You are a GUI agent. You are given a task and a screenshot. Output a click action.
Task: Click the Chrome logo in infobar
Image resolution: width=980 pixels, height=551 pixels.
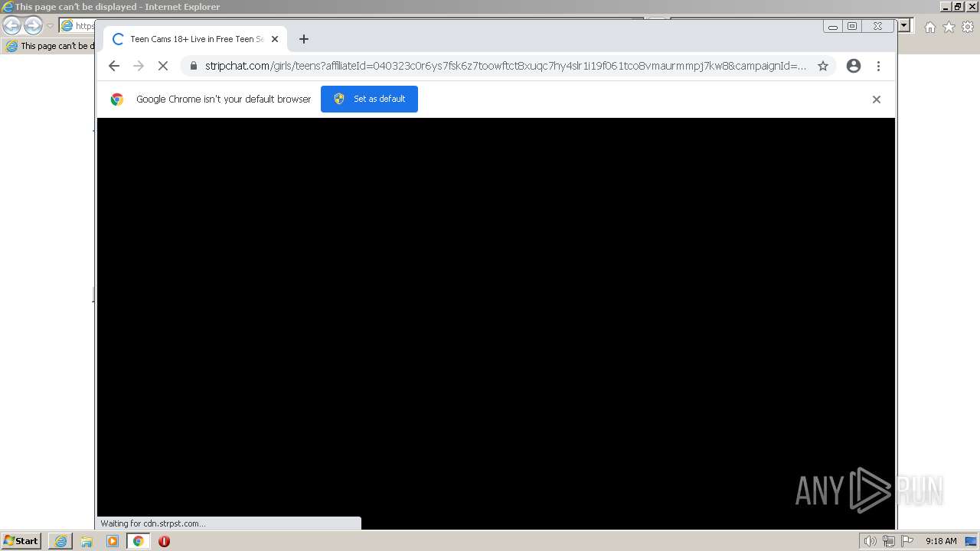[117, 99]
